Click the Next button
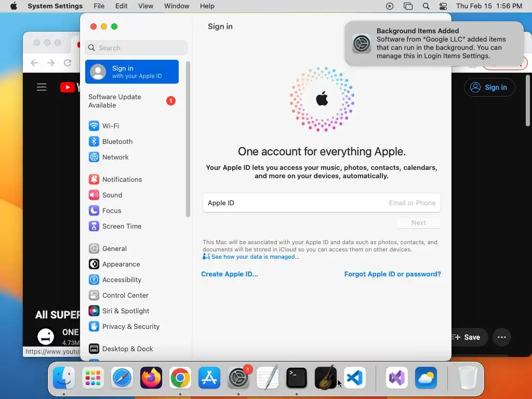The width and height of the screenshot is (532, 399). (418, 223)
